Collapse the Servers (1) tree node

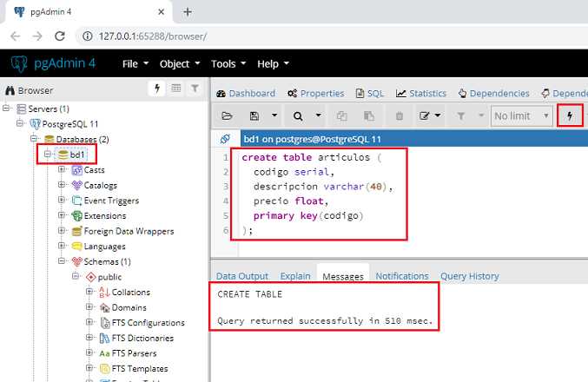5,109
